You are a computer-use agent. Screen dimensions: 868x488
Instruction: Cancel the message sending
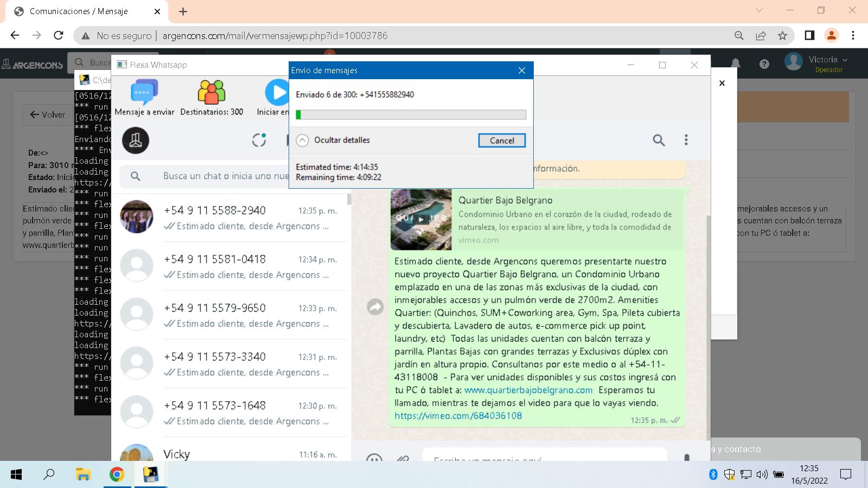click(x=502, y=140)
